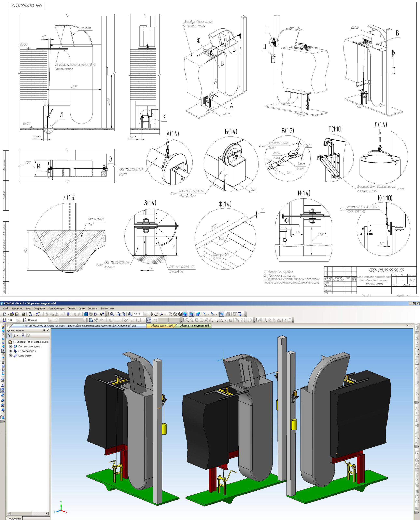Open the Окно menu
Screen dimensions: 420x520
[x=82, y=309]
